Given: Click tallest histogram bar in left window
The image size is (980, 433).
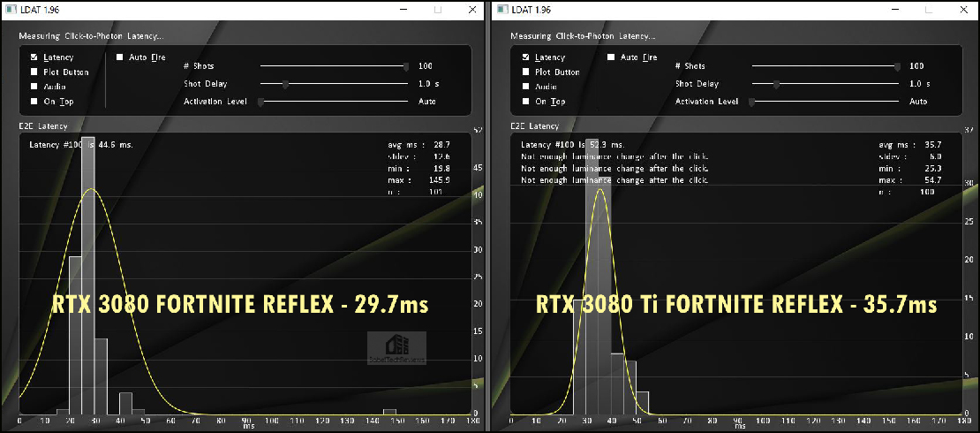Looking at the screenshot, I should coord(88,276).
